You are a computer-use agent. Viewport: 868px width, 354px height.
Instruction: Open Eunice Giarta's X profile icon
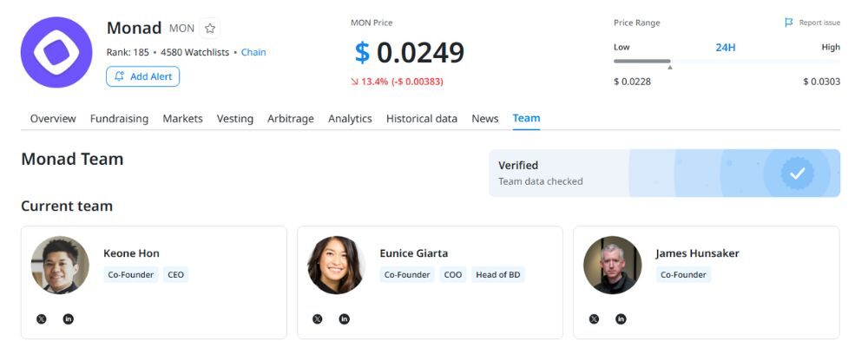coord(318,319)
